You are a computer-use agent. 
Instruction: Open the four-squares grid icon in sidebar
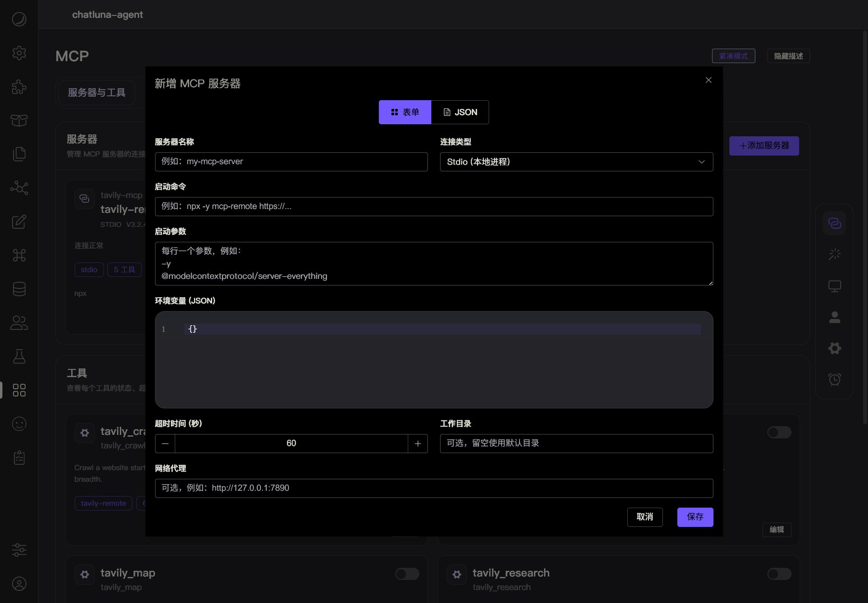[x=19, y=390]
